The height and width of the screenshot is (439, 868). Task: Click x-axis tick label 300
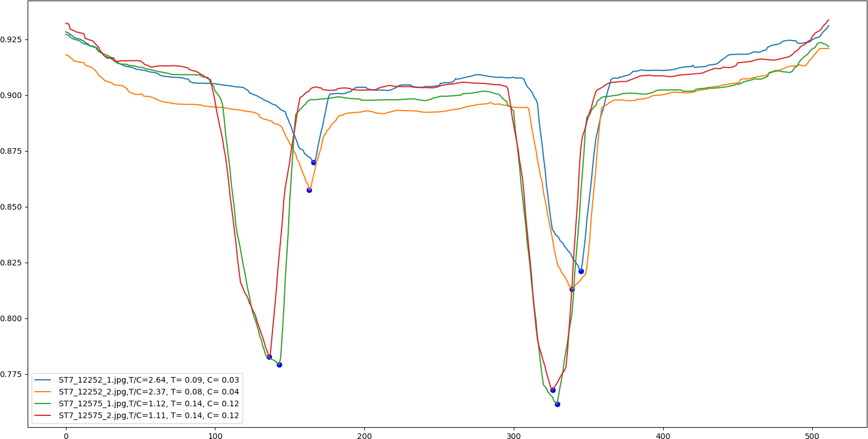pyautogui.click(x=514, y=435)
